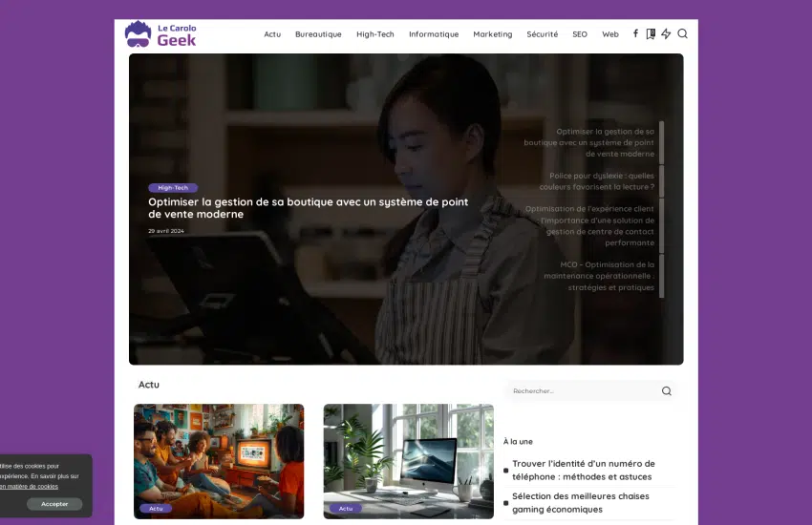Go to the Bureautique section

pos(318,34)
